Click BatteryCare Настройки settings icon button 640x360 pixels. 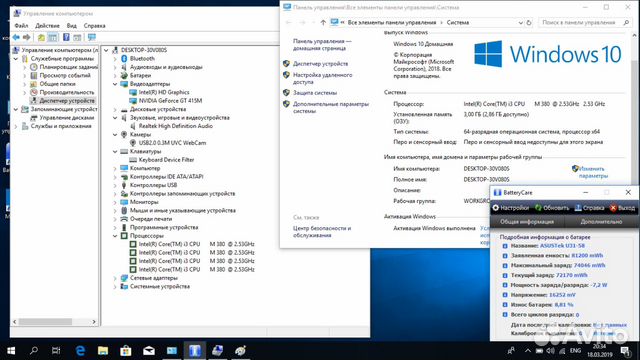point(511,208)
